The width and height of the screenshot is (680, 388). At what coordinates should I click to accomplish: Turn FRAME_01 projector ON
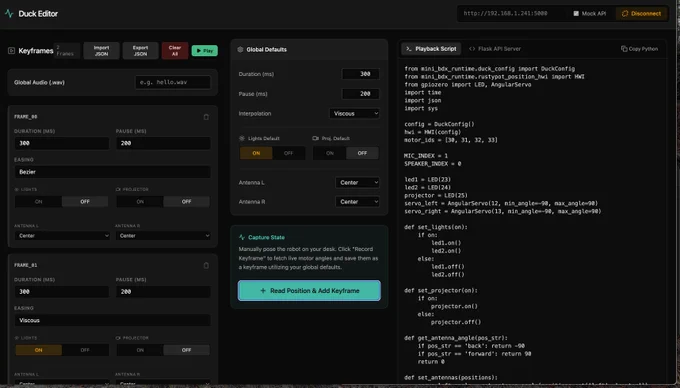[140, 350]
